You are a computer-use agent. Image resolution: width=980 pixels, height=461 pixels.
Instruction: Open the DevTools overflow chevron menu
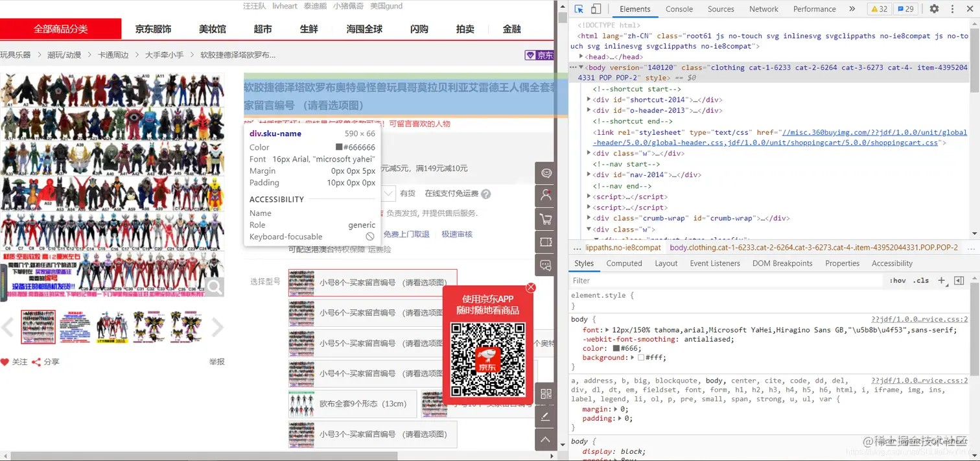click(x=851, y=9)
